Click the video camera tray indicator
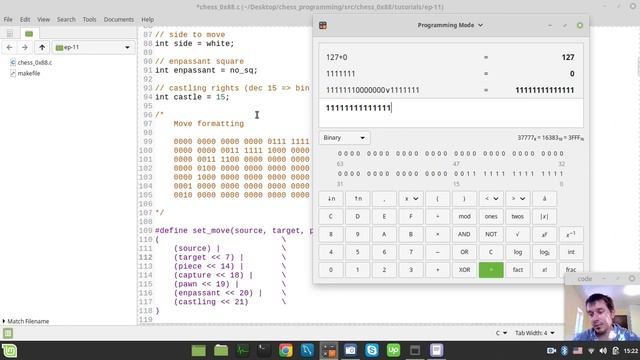Screen dimensions: 640x360 tap(551, 351)
